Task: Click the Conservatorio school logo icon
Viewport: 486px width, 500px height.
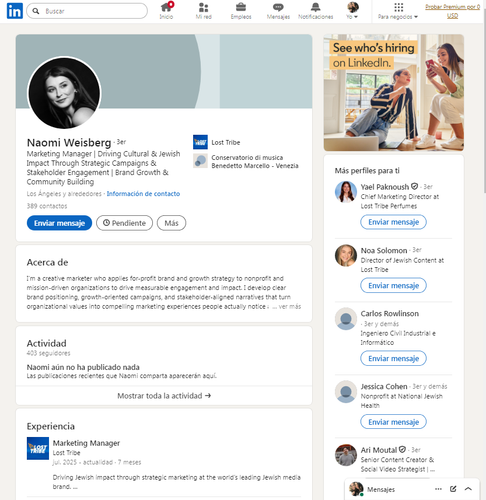Action: pyautogui.click(x=200, y=161)
